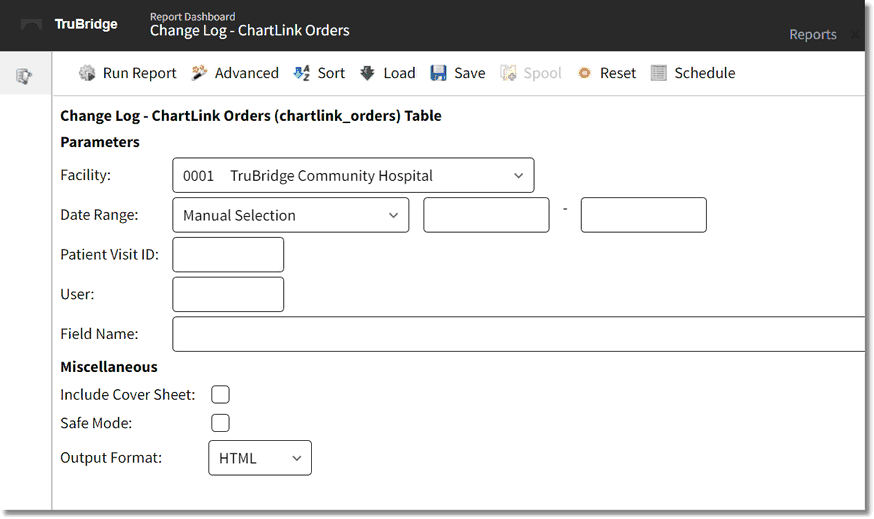Open the Reports menu in header
874x519 pixels.
pos(812,34)
